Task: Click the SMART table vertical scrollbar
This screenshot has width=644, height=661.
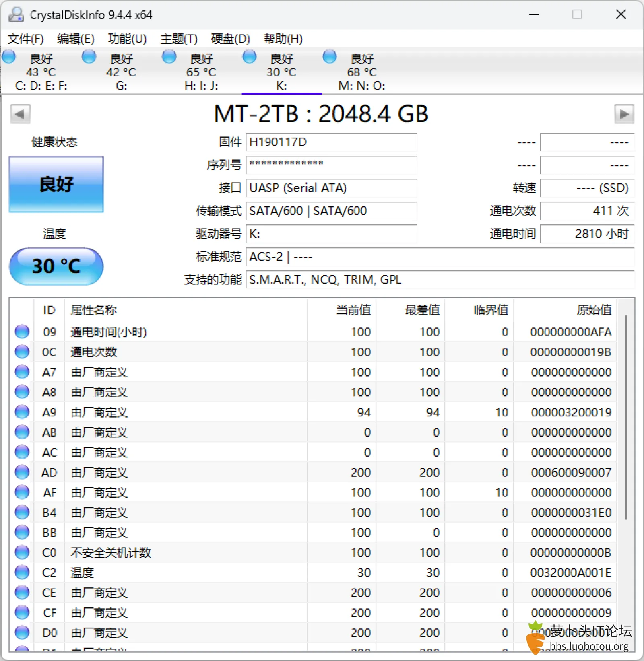Action: (626, 417)
